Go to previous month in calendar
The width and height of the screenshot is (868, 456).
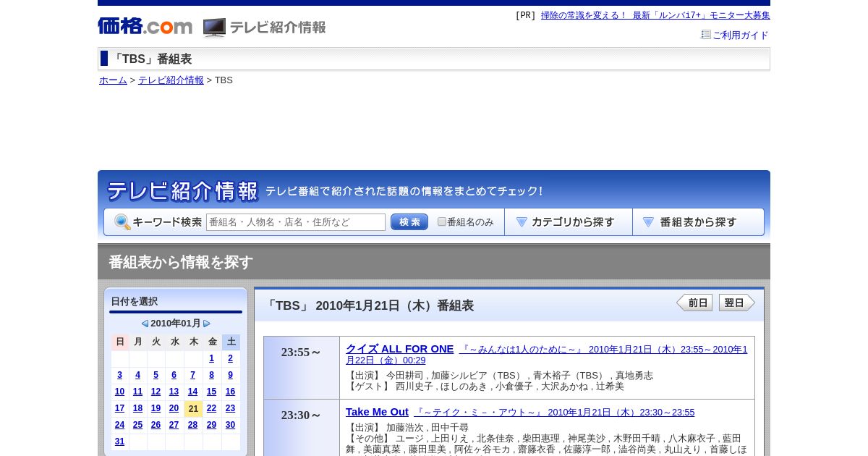145,324
